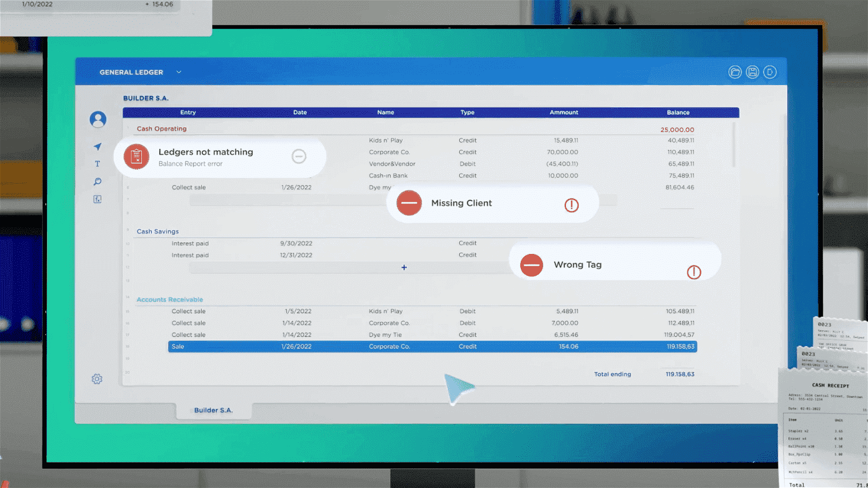Open a file using the folder icon
Screen dimensions: 868x488
tap(735, 72)
